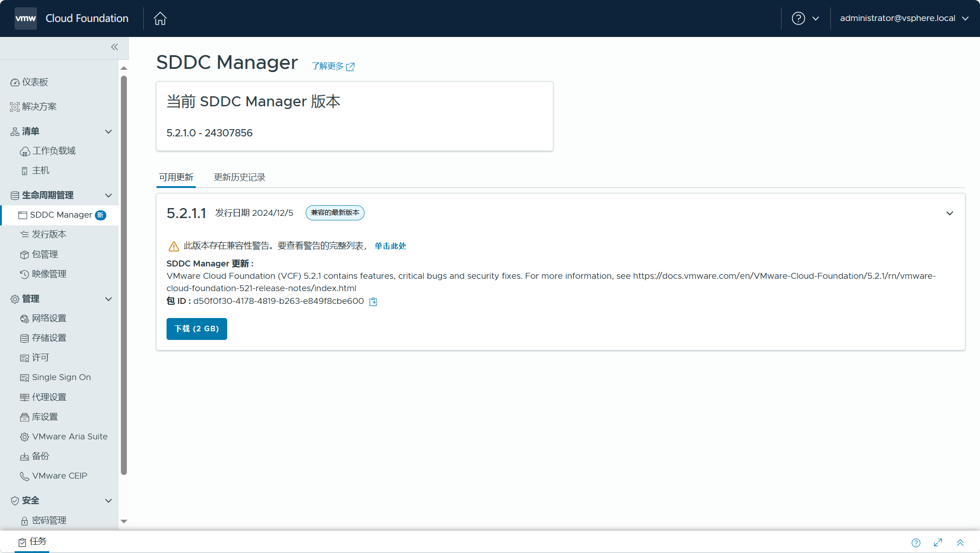Open 工作负载域 in sidebar
The image size is (980, 553).
click(47, 151)
